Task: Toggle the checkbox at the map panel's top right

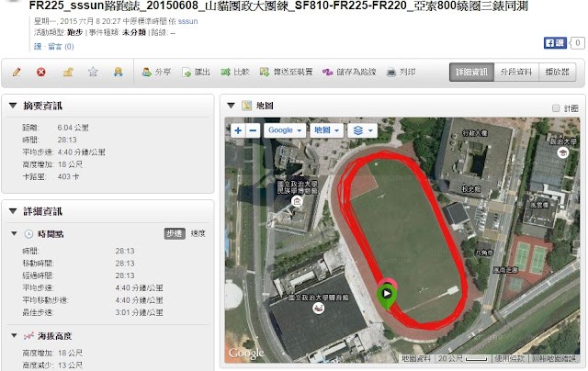Action: (556, 108)
